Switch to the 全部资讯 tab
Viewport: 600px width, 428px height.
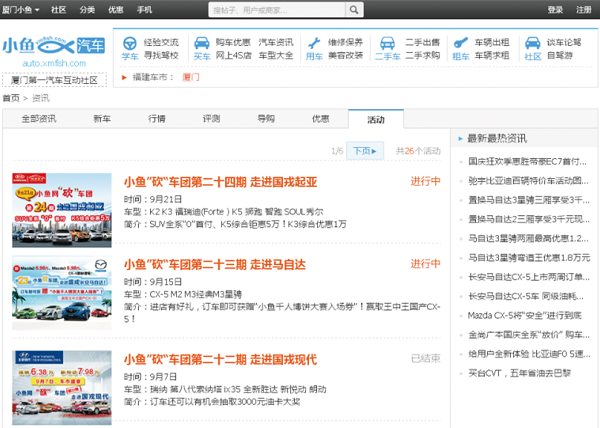click(39, 119)
